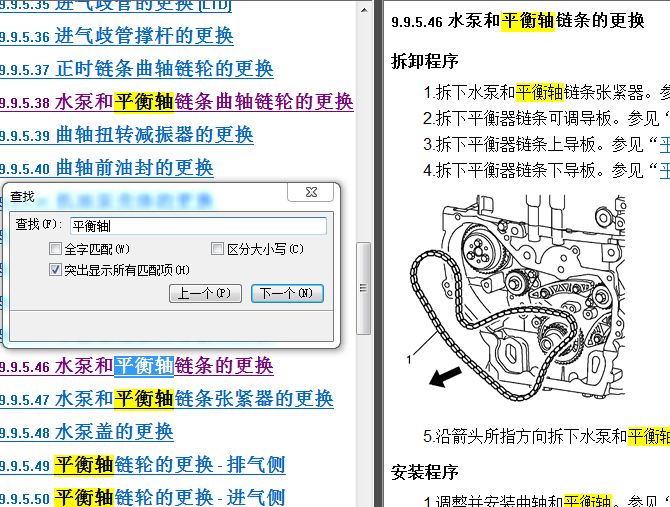The image size is (670, 507).
Task: Open link 9.9.5.37 正时链条曲轴链轮的更换
Action: coord(137,69)
